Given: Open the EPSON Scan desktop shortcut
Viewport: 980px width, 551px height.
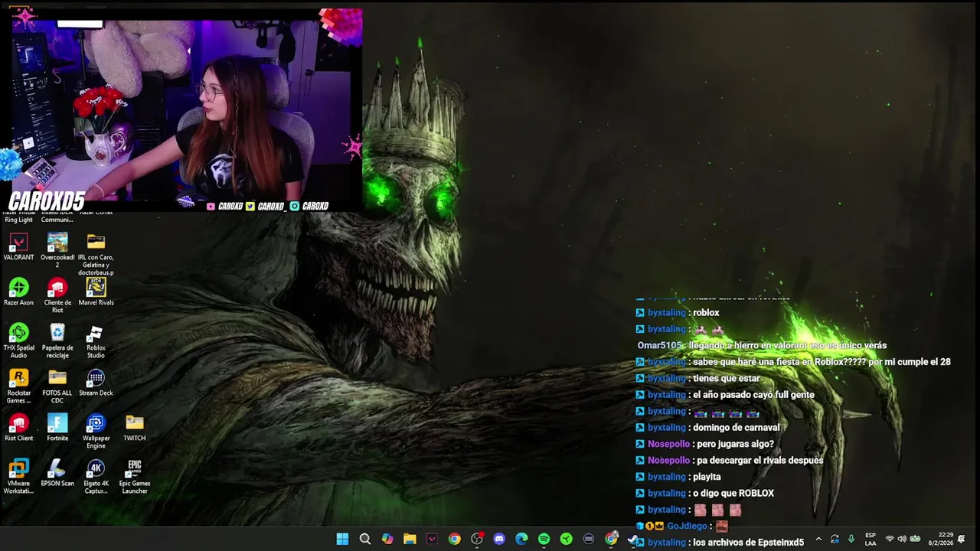Looking at the screenshot, I should coord(57,472).
